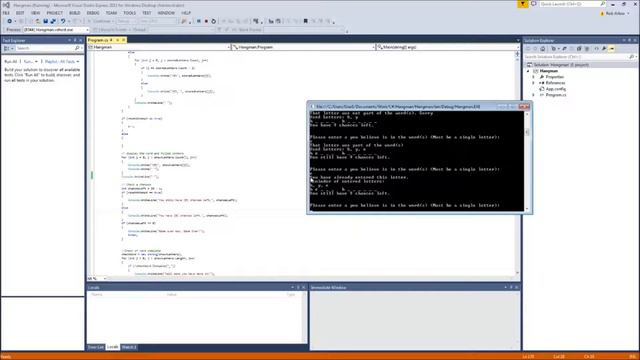This screenshot has width=640, height=360.
Task: Open the Hangman.Program type navigation dropdown
Action: click(x=303, y=47)
